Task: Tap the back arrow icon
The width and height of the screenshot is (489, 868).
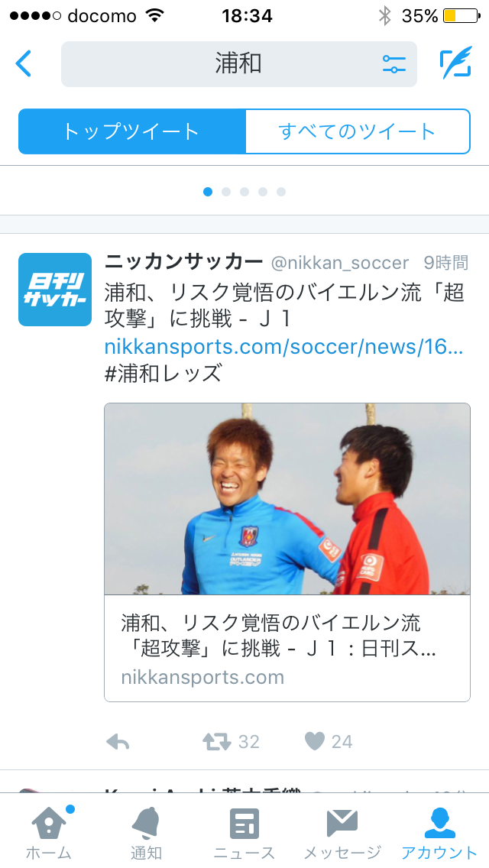Action: pyautogui.click(x=23, y=63)
